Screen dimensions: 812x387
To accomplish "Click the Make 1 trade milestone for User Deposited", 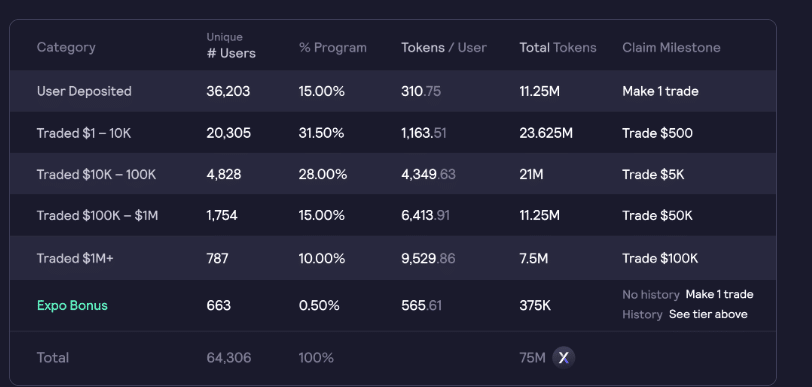I will pos(660,91).
